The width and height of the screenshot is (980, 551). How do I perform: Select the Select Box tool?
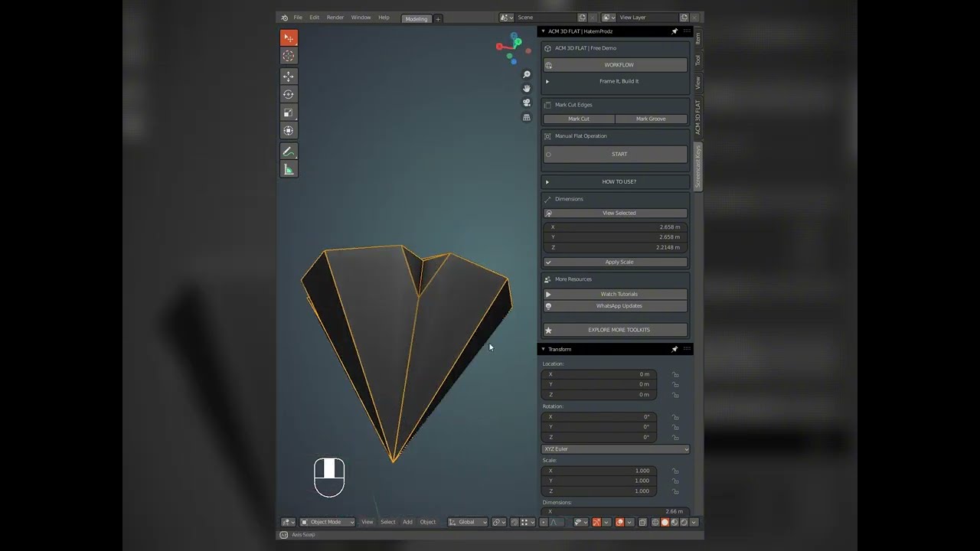click(289, 37)
